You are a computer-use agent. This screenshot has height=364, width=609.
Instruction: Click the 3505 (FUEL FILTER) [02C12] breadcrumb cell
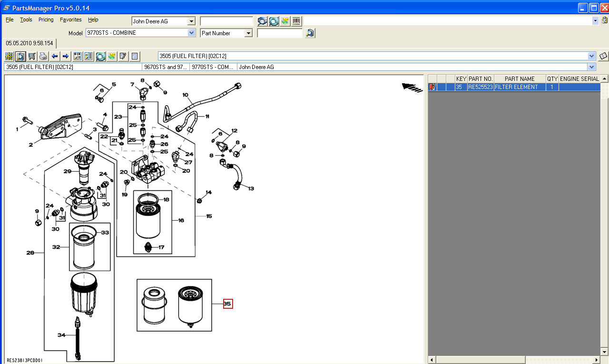click(73, 67)
